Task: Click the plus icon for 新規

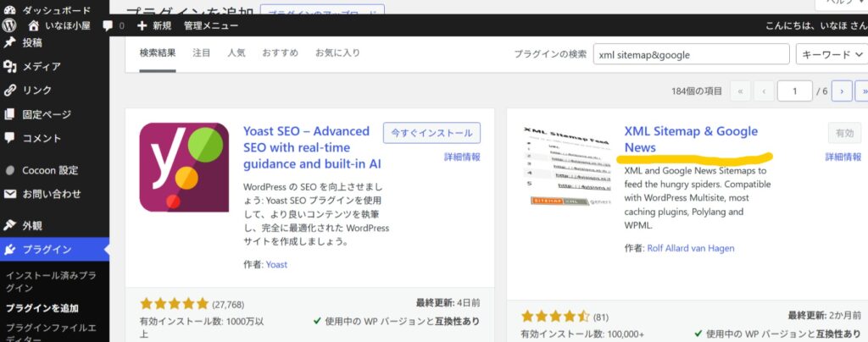Action: click(x=142, y=25)
